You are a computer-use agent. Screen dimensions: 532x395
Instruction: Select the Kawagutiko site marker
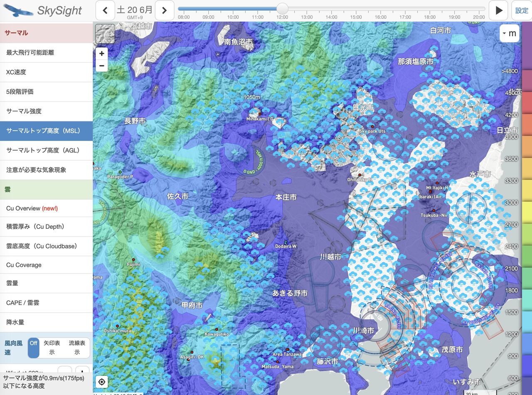[x=217, y=329]
